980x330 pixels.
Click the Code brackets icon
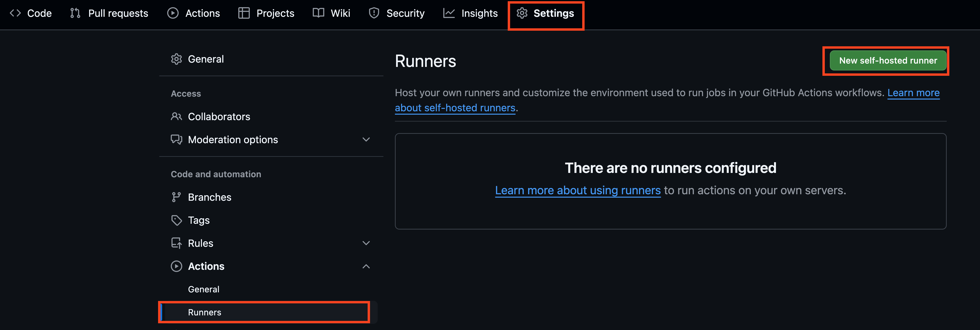[15, 13]
